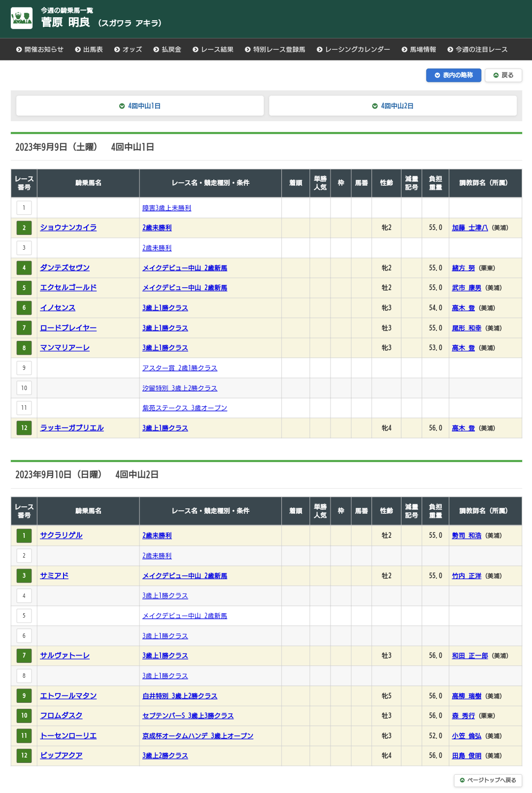The image size is (532, 793).
Task: Open trainer 高柳 瑞樹 link
Action: tap(467, 696)
